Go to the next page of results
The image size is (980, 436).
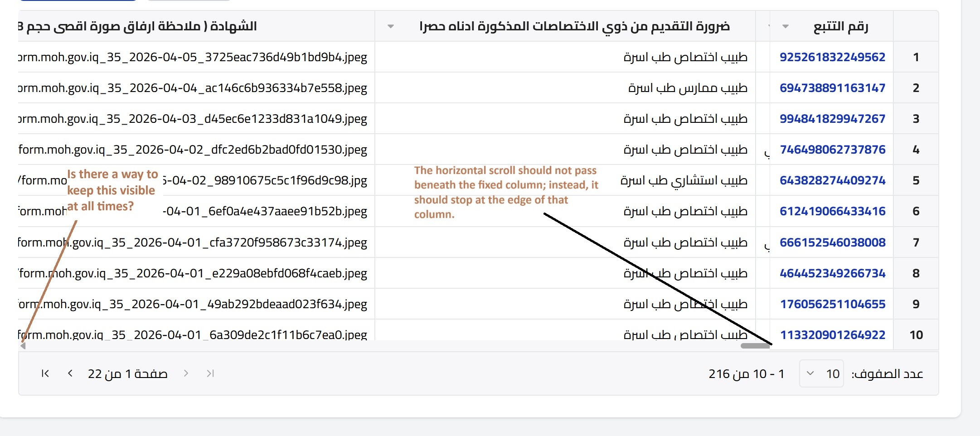(70, 373)
